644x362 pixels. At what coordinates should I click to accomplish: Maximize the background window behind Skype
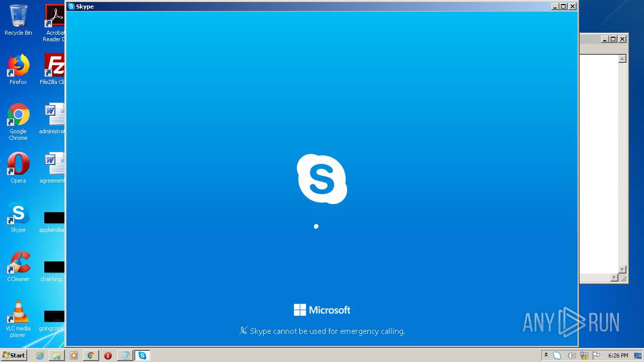(613, 39)
